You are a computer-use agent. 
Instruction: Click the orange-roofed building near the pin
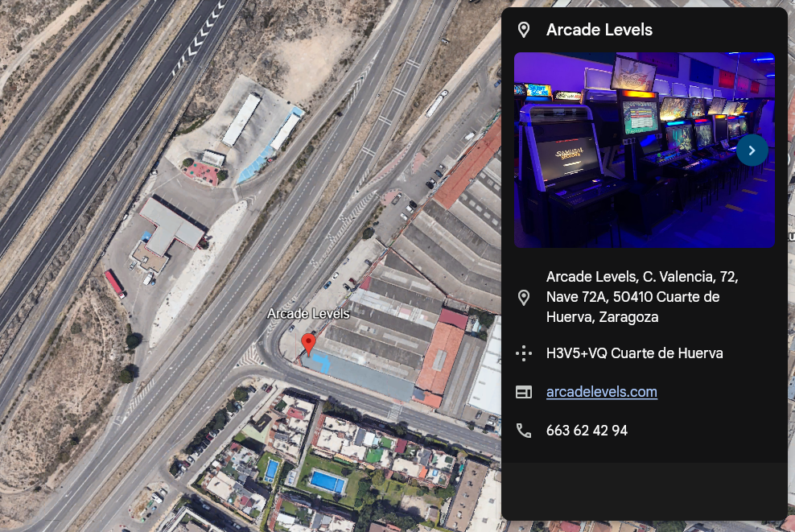coord(439,356)
